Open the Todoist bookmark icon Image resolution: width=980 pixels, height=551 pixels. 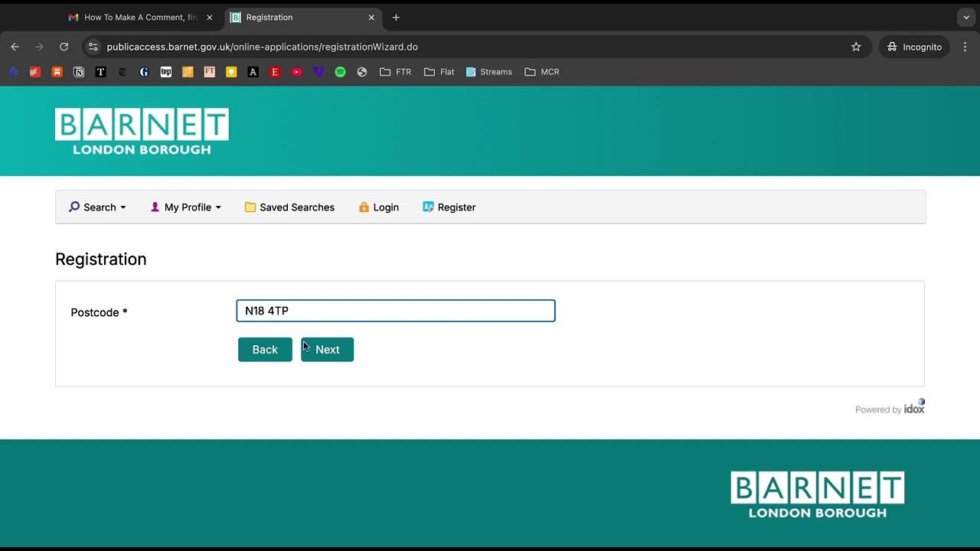coord(34,72)
